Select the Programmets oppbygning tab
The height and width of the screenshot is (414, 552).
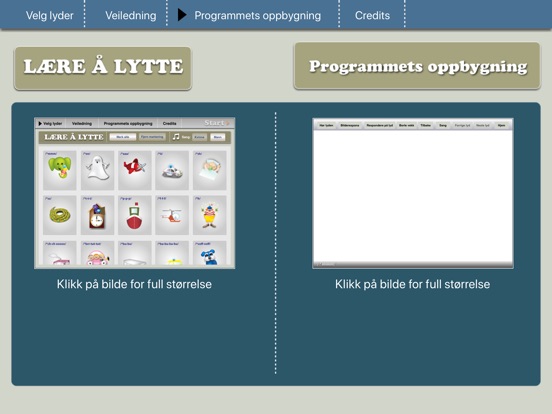(x=257, y=15)
